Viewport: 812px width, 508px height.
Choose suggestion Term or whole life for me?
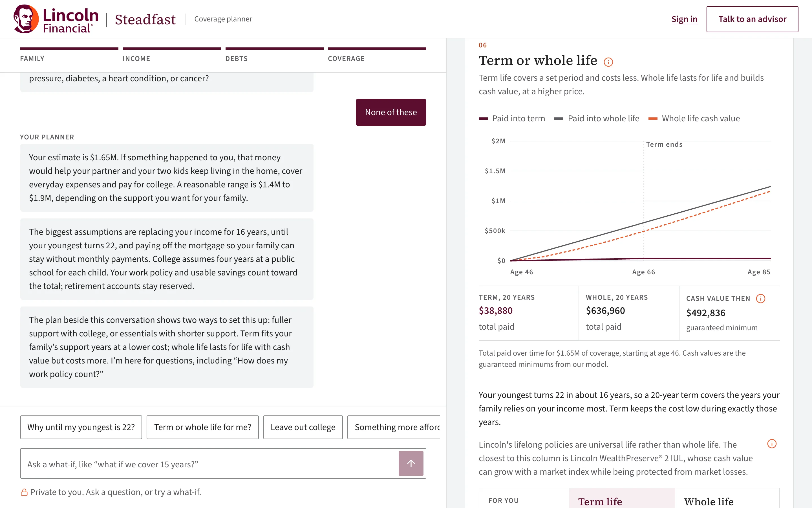(203, 427)
